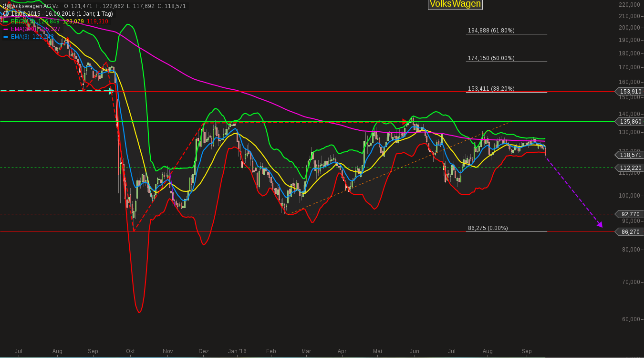Click the 135,860 price tag on the axis
The width and height of the screenshot is (644, 358).
[630, 122]
